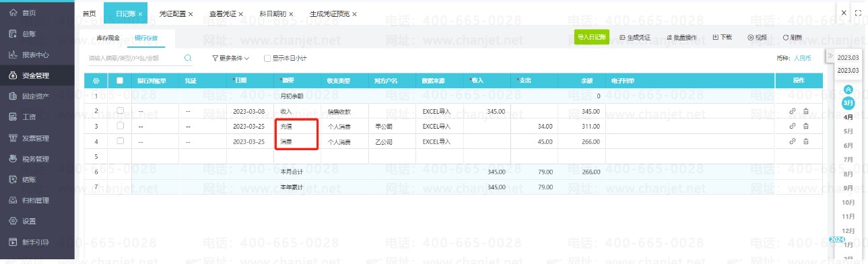
Task: Open 固定资产 module in sidebar
Action: (37, 96)
